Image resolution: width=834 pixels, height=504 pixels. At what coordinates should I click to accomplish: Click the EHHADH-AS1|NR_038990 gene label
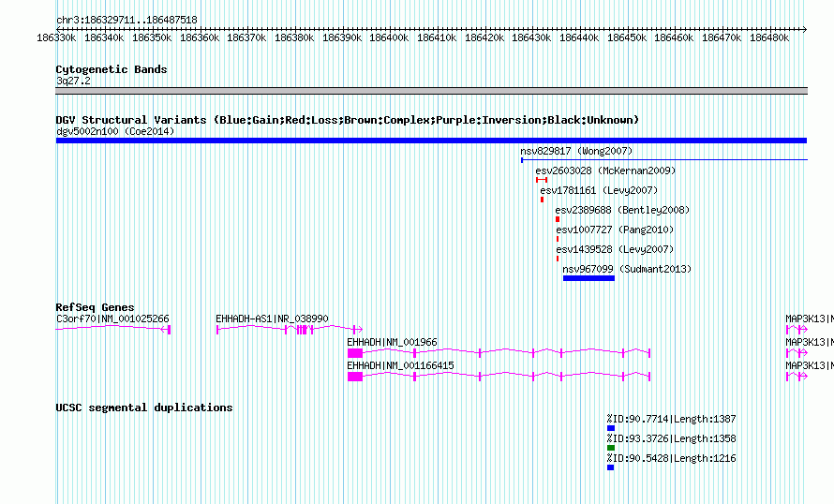[272, 319]
